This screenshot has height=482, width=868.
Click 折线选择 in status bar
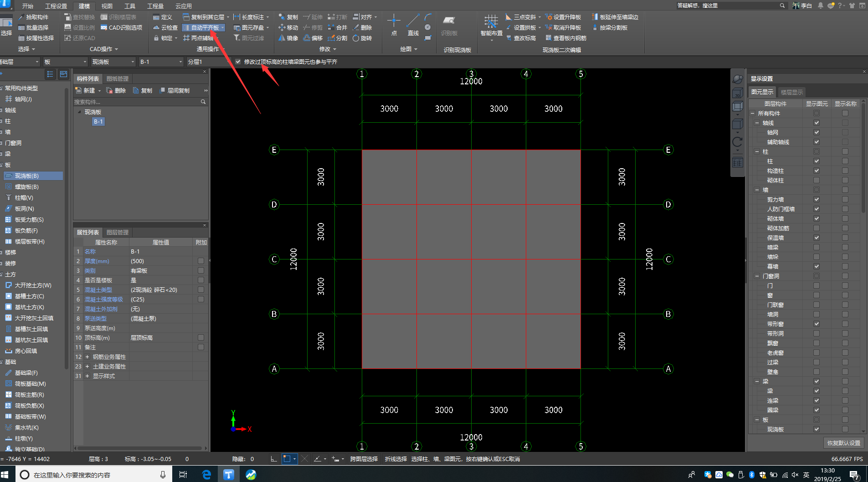tap(396, 459)
